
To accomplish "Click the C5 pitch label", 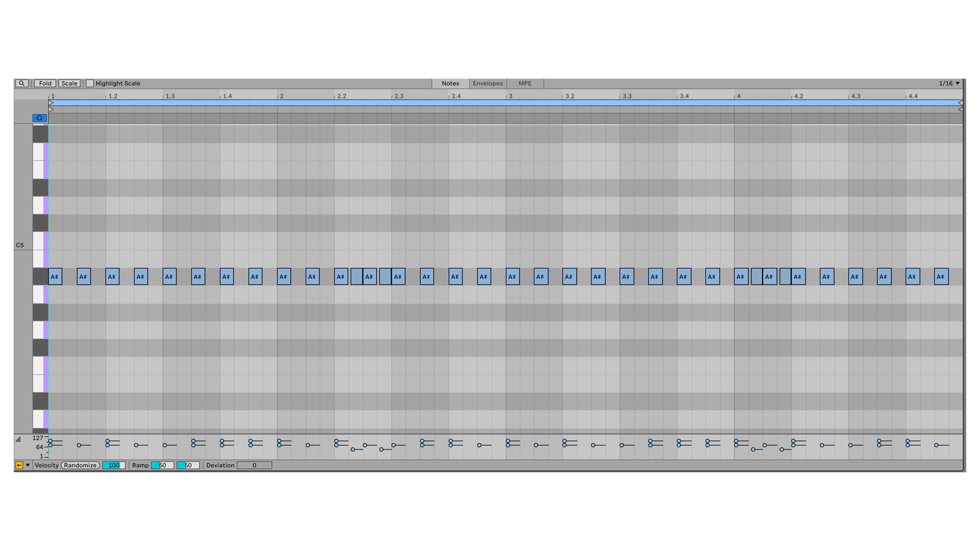I will pos(20,245).
